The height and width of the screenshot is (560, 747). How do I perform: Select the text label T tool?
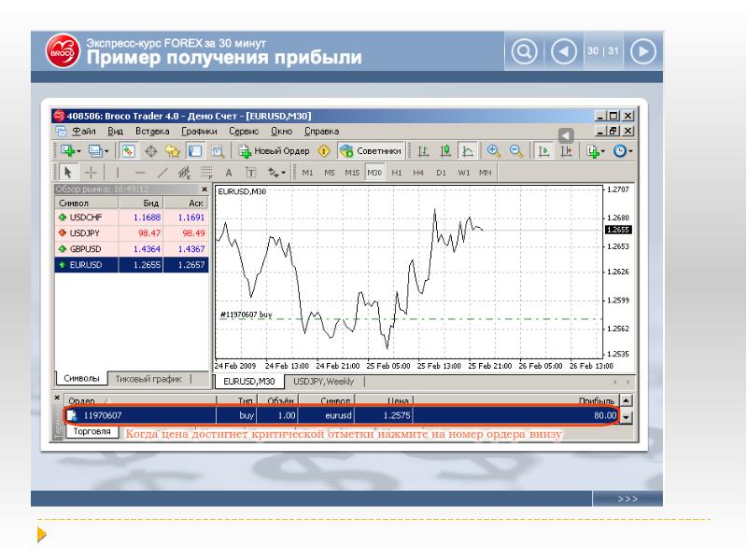tap(250, 173)
